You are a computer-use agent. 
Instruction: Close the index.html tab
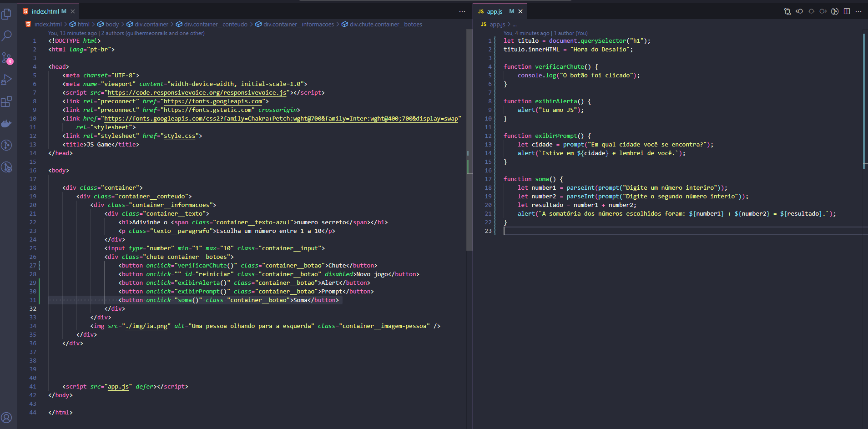pos(73,11)
